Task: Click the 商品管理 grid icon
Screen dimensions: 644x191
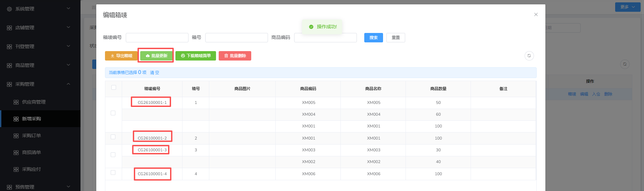Action: click(x=9, y=66)
